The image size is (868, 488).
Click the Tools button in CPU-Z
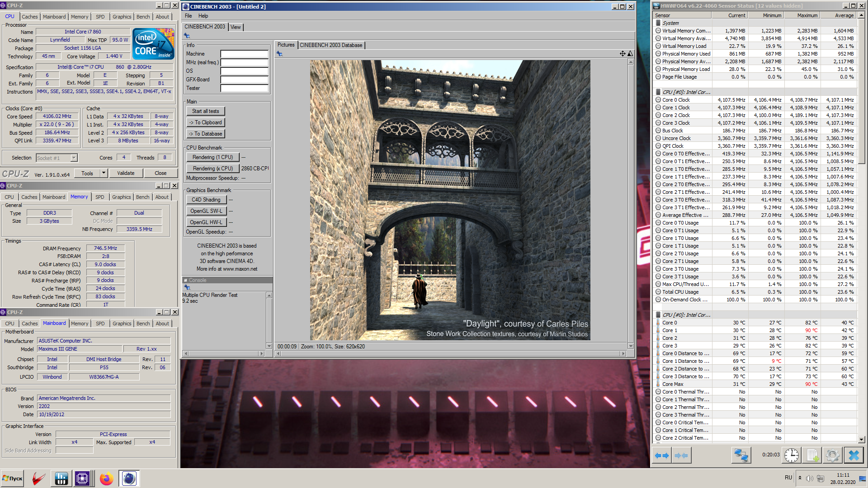point(87,173)
